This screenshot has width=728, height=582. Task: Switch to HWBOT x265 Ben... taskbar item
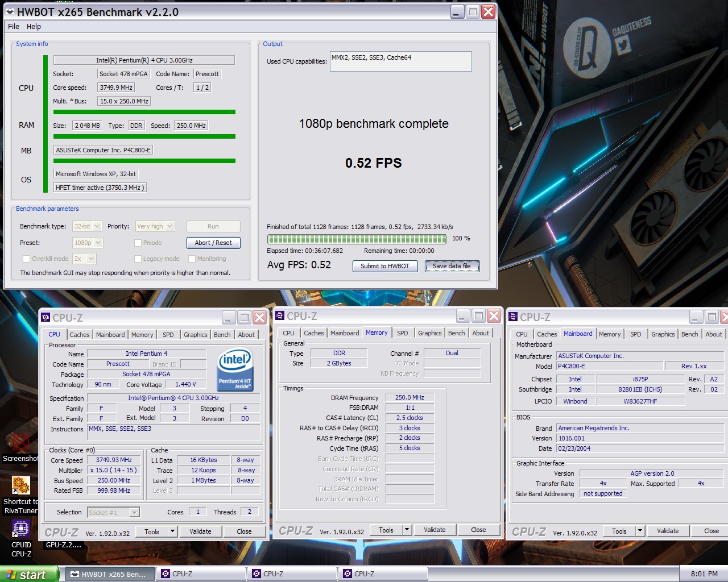(x=109, y=574)
